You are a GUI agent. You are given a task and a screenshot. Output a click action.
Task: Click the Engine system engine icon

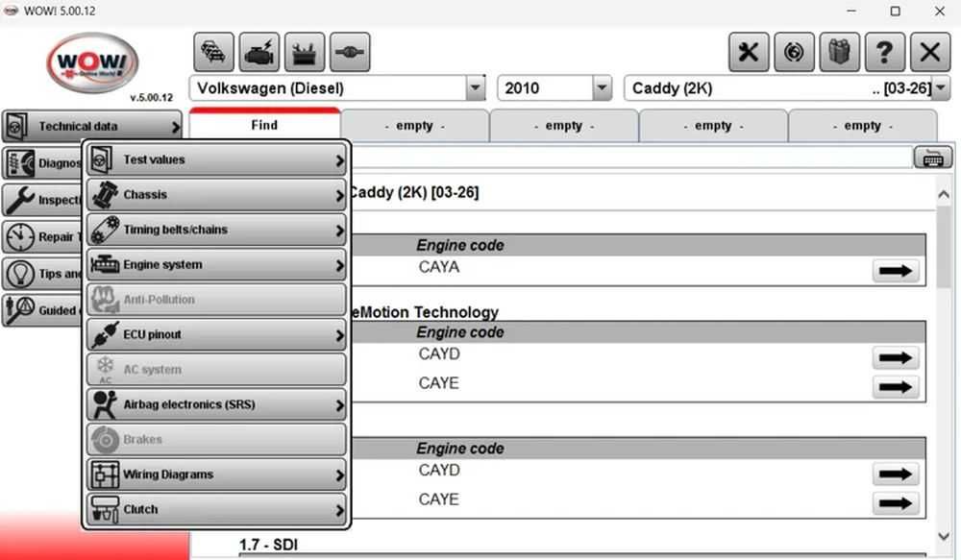pos(105,265)
